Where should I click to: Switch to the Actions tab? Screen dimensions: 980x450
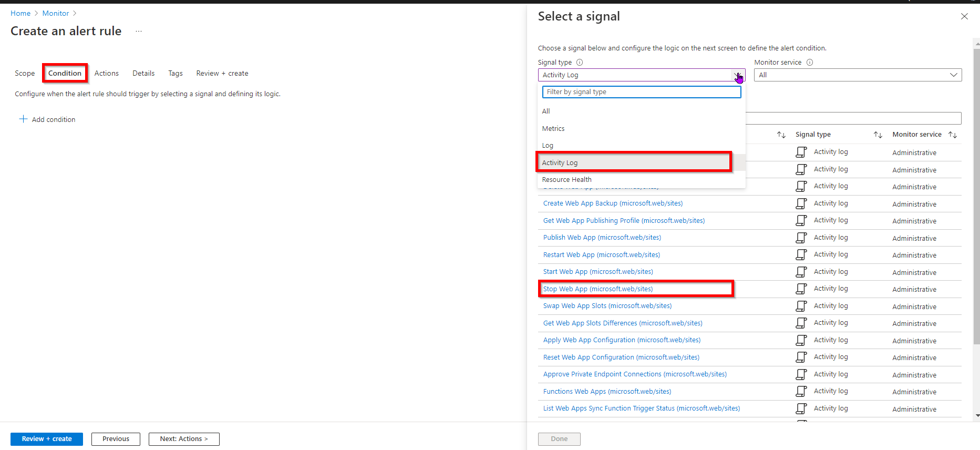pyautogui.click(x=107, y=73)
